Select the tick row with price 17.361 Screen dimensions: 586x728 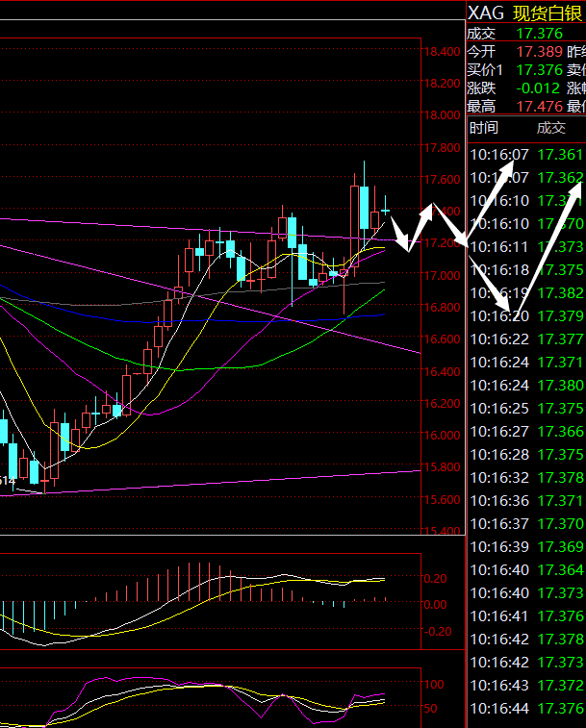click(x=526, y=155)
